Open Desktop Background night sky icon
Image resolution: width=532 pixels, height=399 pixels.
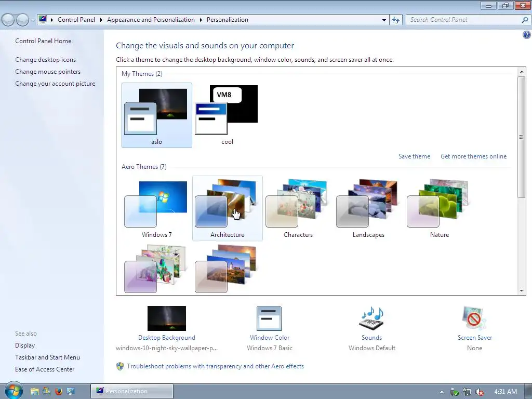point(167,318)
